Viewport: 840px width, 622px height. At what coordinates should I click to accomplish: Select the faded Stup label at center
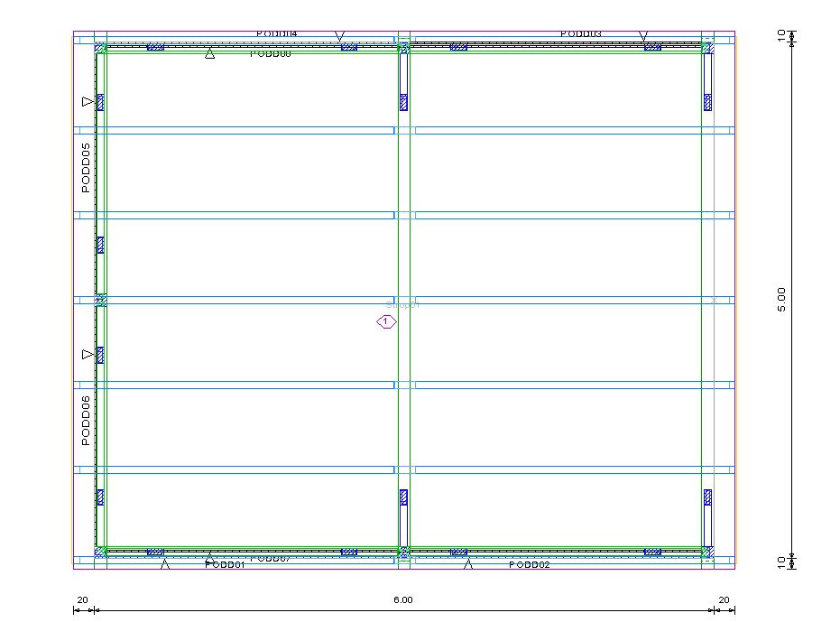click(402, 305)
